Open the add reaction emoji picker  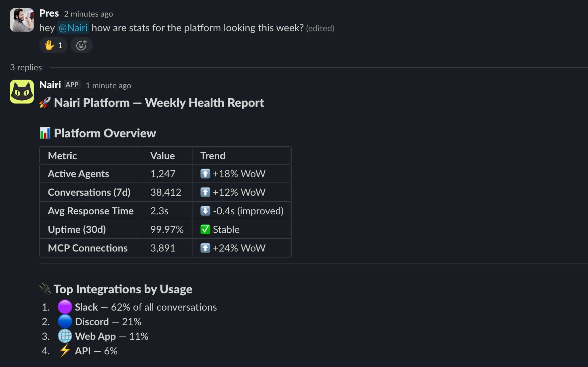click(x=81, y=45)
